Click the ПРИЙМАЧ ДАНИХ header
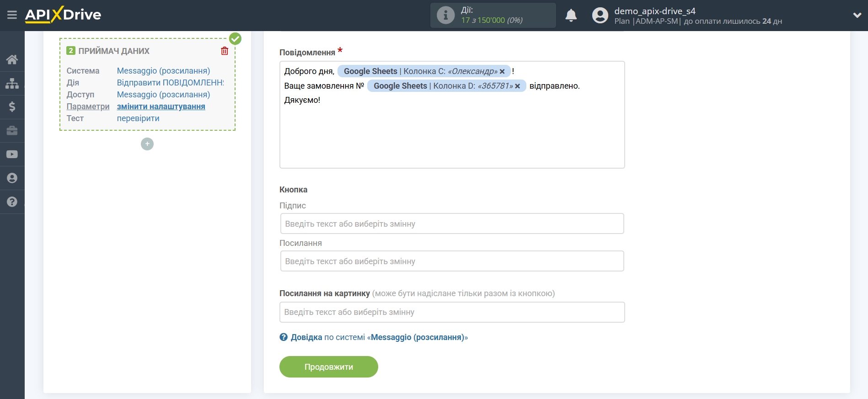Image resolution: width=868 pixels, height=399 pixels. pos(114,51)
